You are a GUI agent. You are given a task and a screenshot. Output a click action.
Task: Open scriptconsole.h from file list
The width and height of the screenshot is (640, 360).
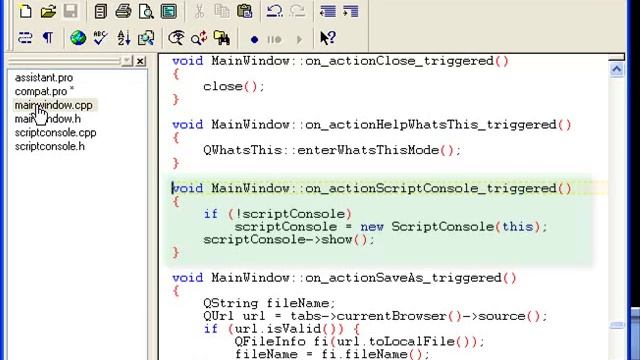50,147
